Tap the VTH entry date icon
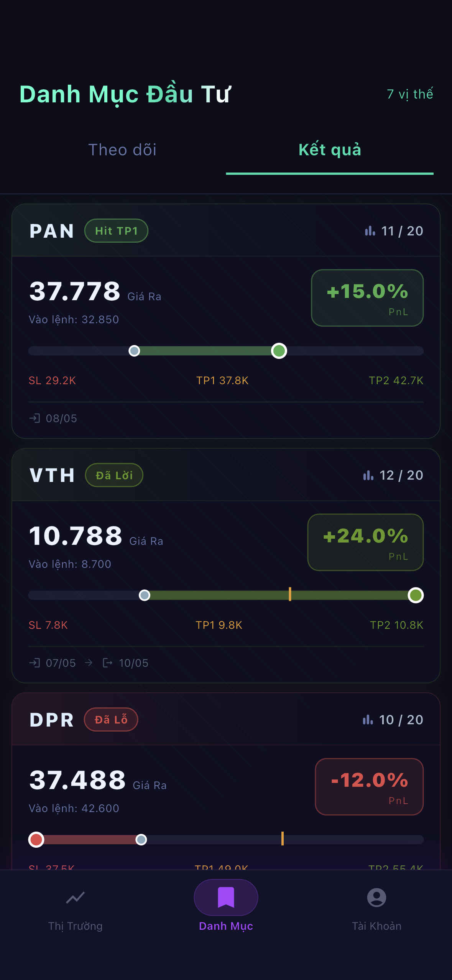This screenshot has width=452, height=980. 35,663
